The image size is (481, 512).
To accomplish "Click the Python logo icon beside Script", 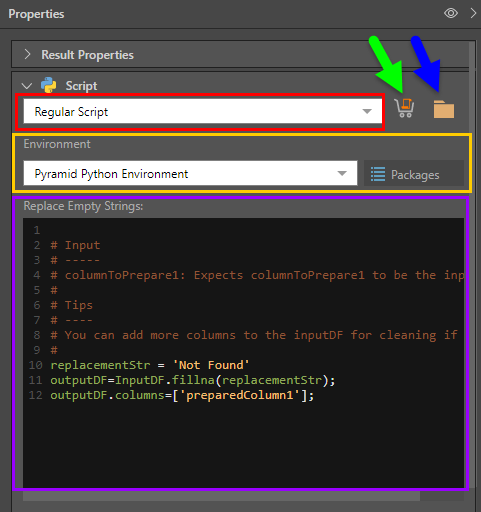I will pyautogui.click(x=49, y=85).
